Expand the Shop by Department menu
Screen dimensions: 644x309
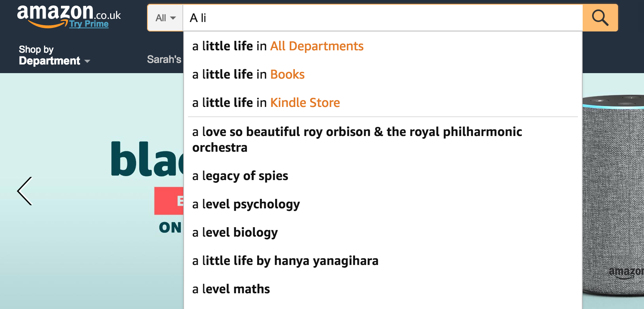[x=54, y=55]
